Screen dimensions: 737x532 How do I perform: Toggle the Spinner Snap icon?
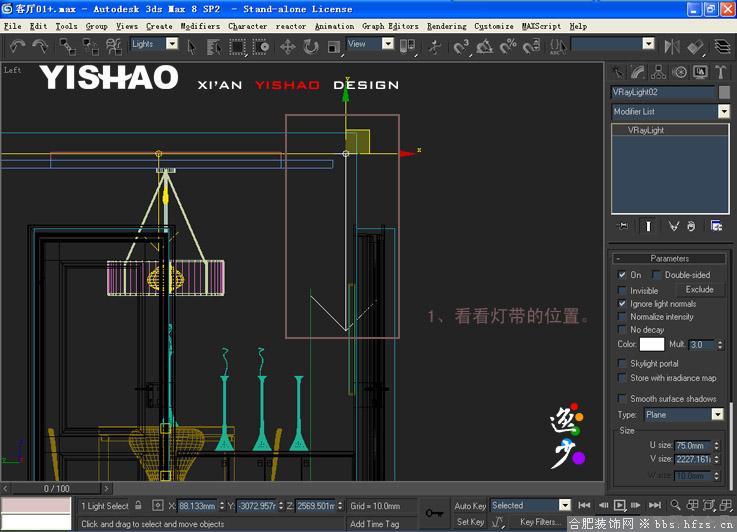[x=532, y=47]
